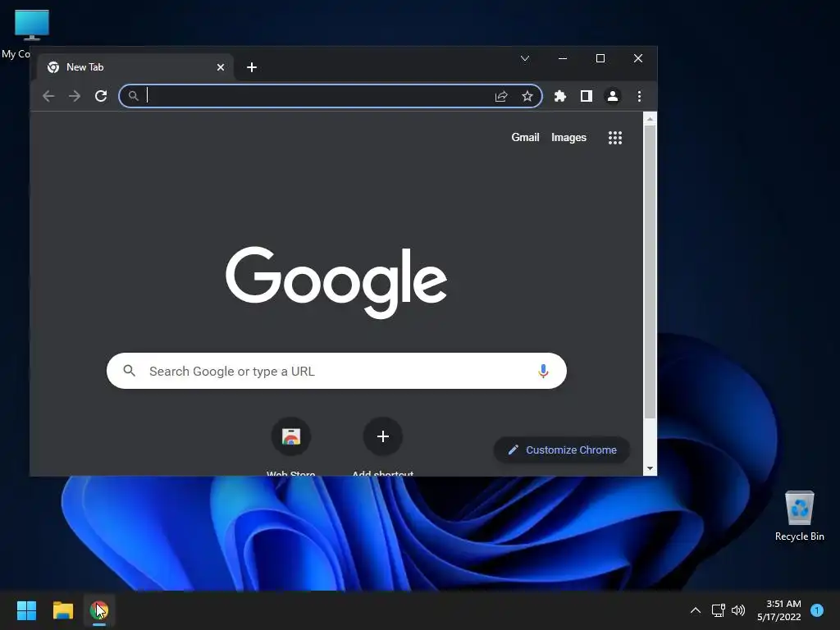The image size is (840, 630).
Task: Close the Chrome window
Action: [637, 58]
